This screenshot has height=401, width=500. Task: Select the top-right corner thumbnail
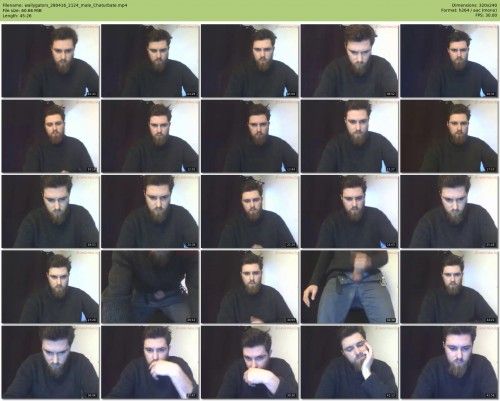coord(449,61)
